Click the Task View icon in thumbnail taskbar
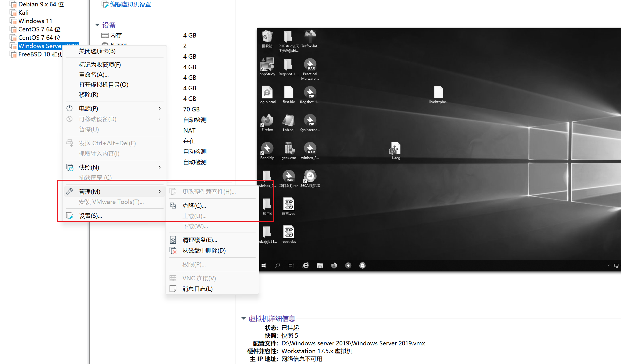 coord(291,266)
